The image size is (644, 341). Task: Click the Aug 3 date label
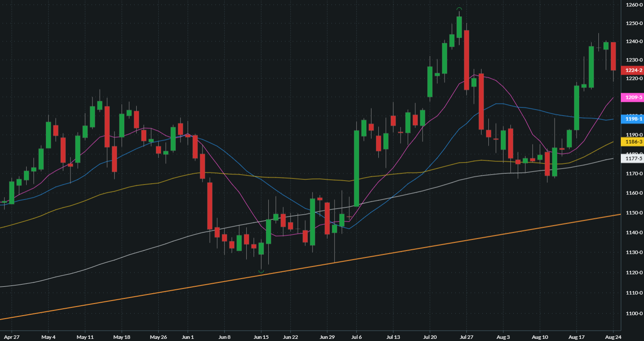[503, 337]
